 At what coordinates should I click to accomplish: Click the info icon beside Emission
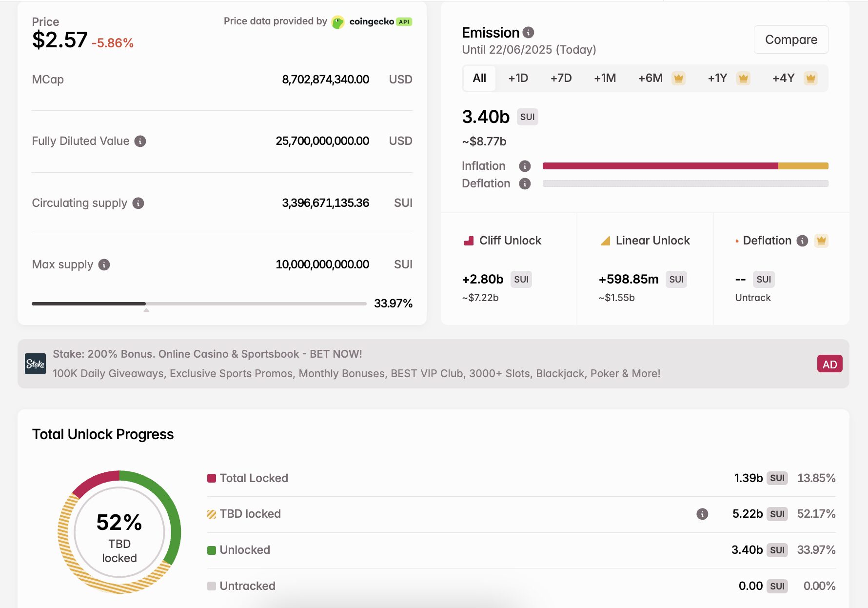point(528,32)
